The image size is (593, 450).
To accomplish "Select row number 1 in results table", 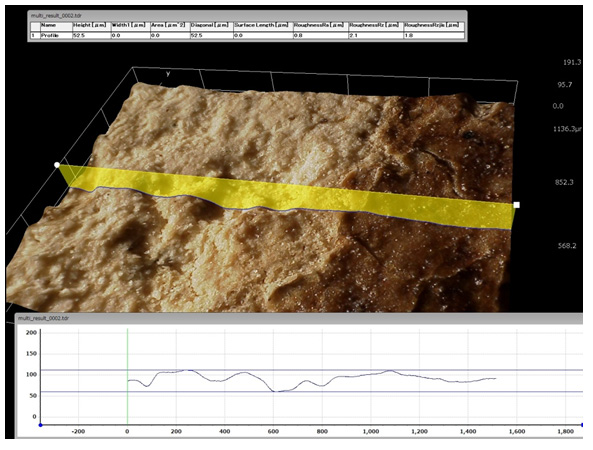I will tap(35, 36).
